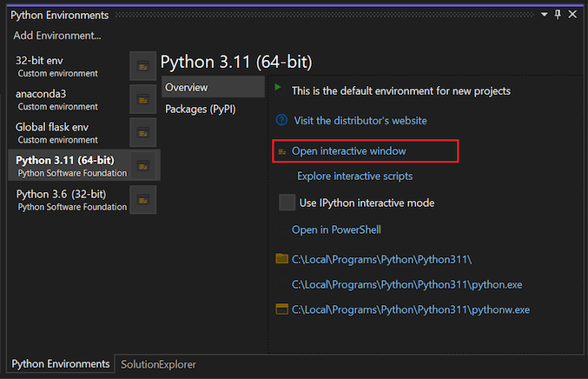
Task: Select the anaconda3 environment in the list
Action: click(x=68, y=99)
